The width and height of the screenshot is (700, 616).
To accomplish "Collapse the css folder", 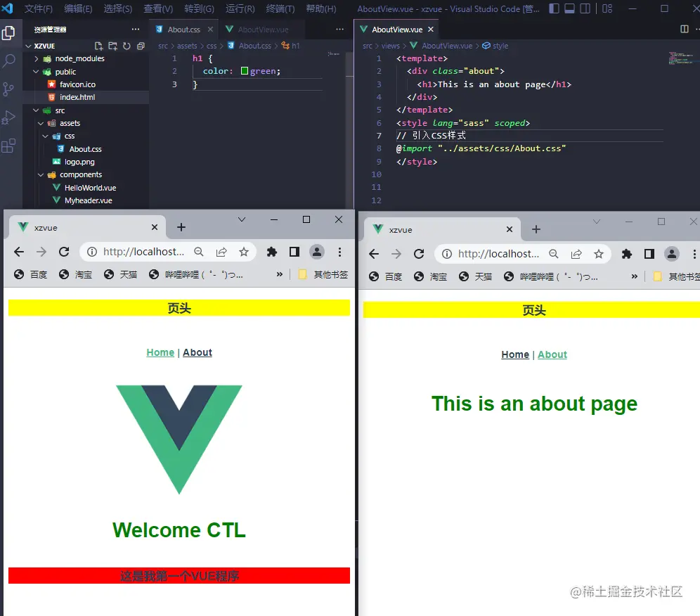I will coord(45,136).
